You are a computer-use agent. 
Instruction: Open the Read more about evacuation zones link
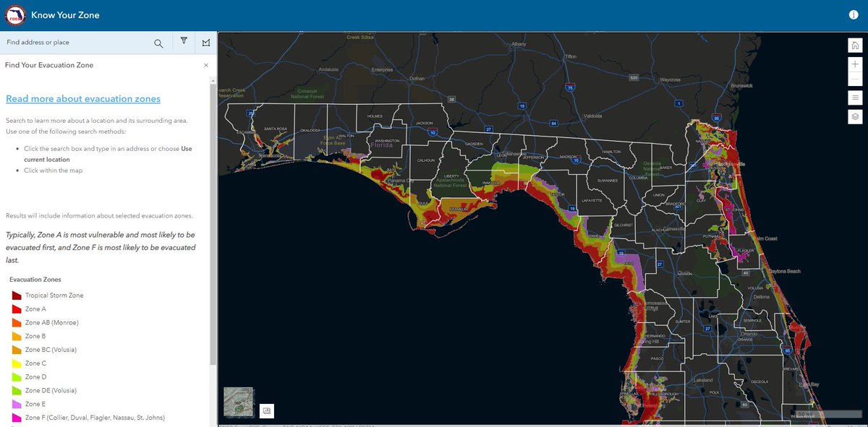tap(83, 98)
